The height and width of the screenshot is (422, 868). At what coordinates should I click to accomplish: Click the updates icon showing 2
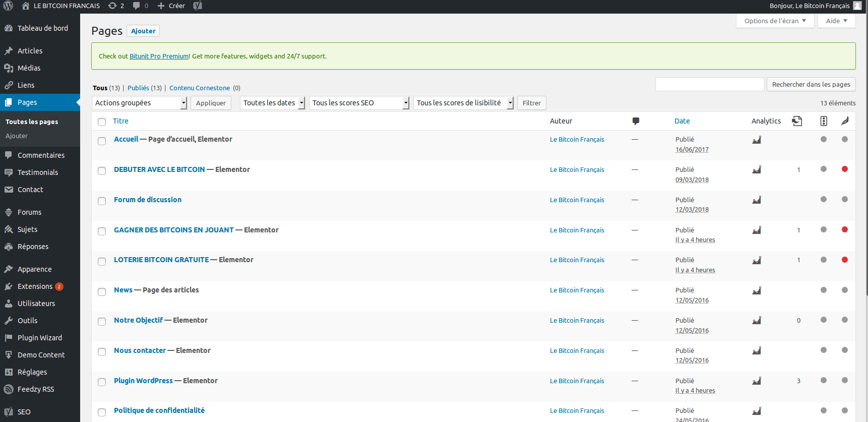[x=116, y=6]
